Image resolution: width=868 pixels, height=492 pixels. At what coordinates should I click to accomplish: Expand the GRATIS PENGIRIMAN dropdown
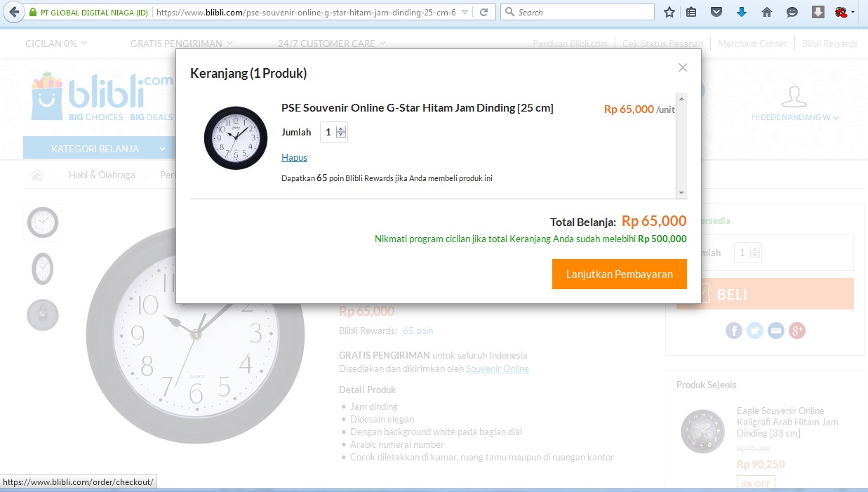(181, 44)
